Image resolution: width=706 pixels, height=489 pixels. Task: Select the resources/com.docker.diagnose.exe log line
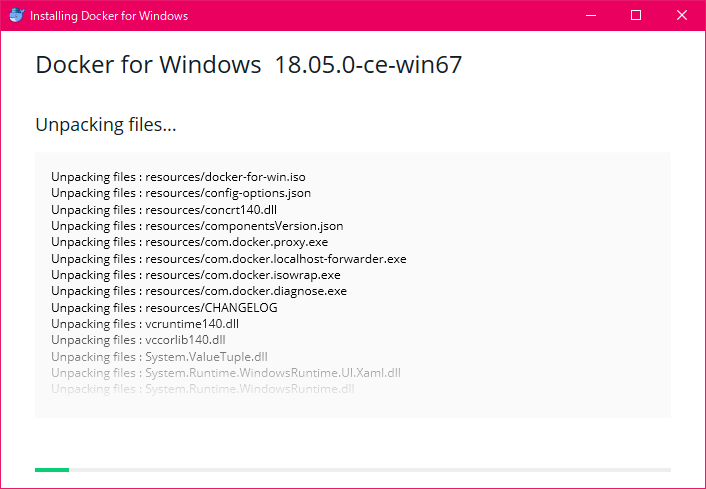point(199,291)
